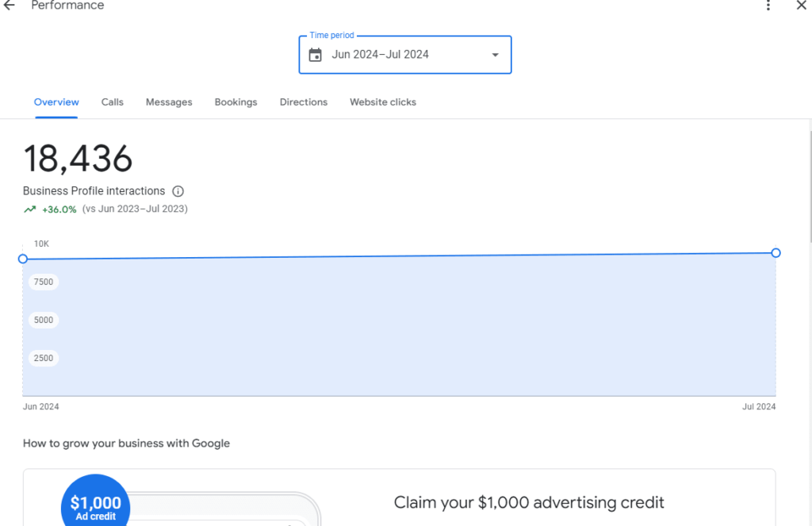Screen dimensions: 812x526
Task: Switch to the Directions tab
Action: coord(303,102)
